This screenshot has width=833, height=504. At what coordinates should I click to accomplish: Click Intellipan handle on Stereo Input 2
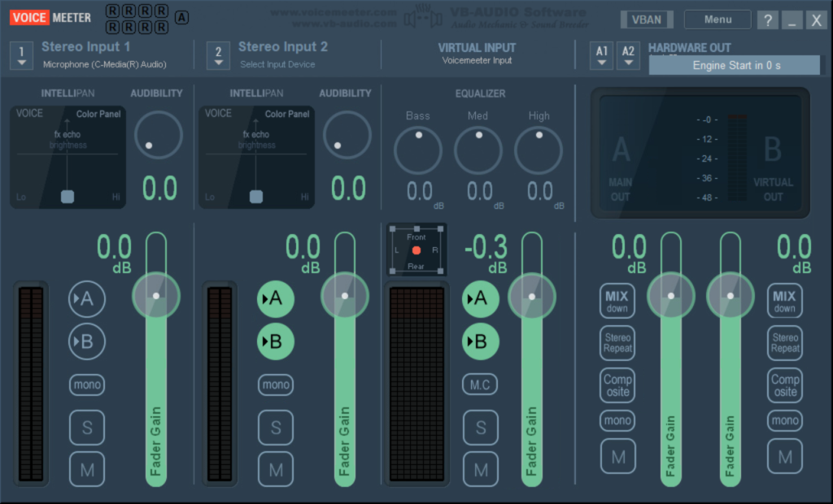click(256, 197)
